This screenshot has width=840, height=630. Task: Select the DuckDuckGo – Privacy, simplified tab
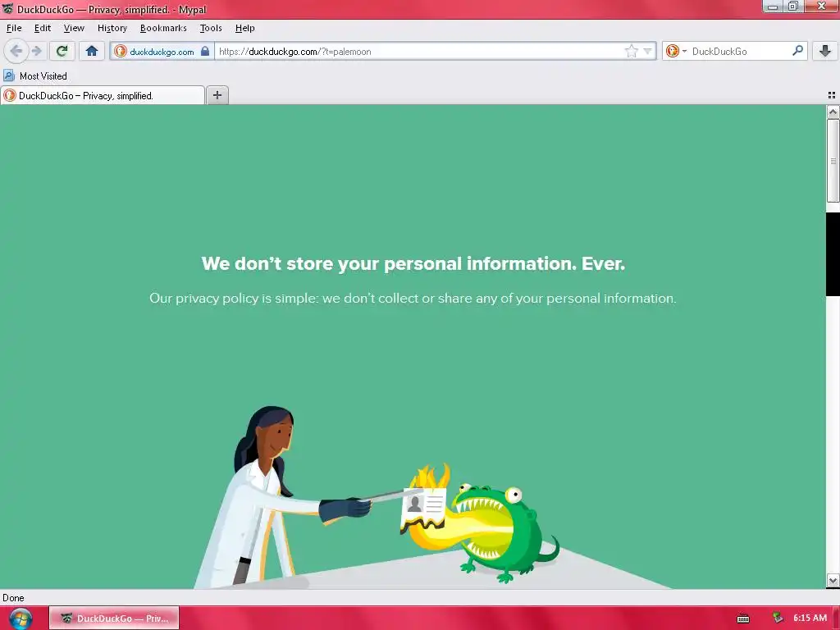[103, 95]
